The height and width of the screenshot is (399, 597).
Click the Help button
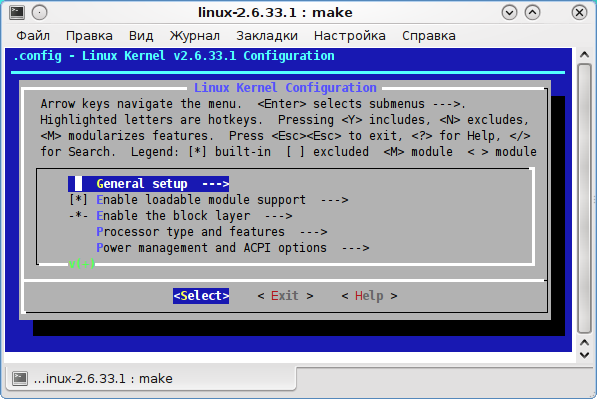[369, 296]
